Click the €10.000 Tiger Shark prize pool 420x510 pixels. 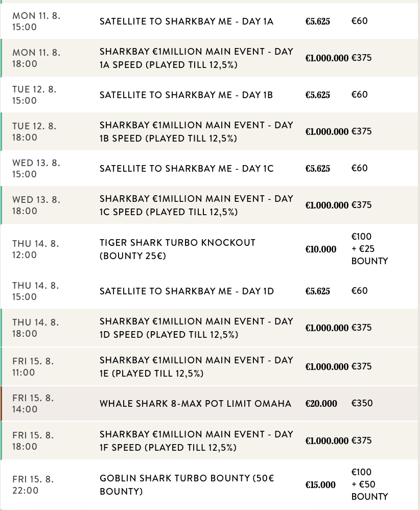[321, 249]
